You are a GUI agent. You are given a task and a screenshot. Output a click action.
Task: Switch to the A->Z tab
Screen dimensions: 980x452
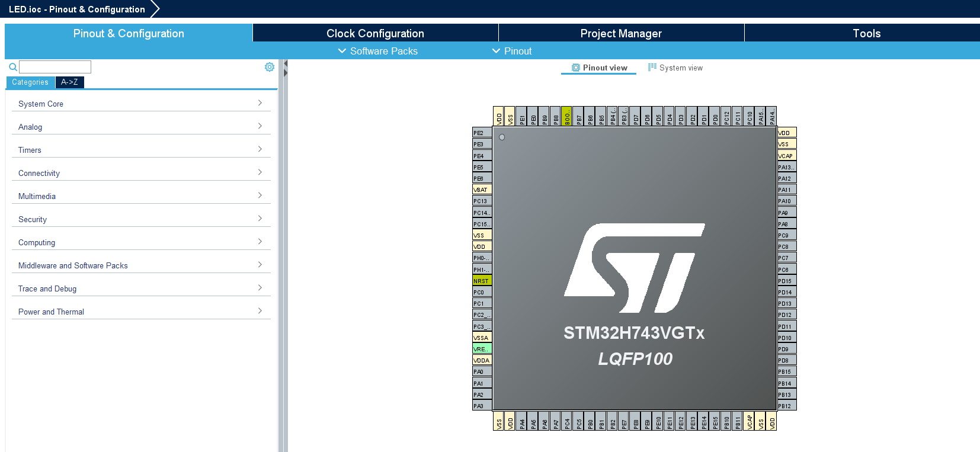point(69,82)
